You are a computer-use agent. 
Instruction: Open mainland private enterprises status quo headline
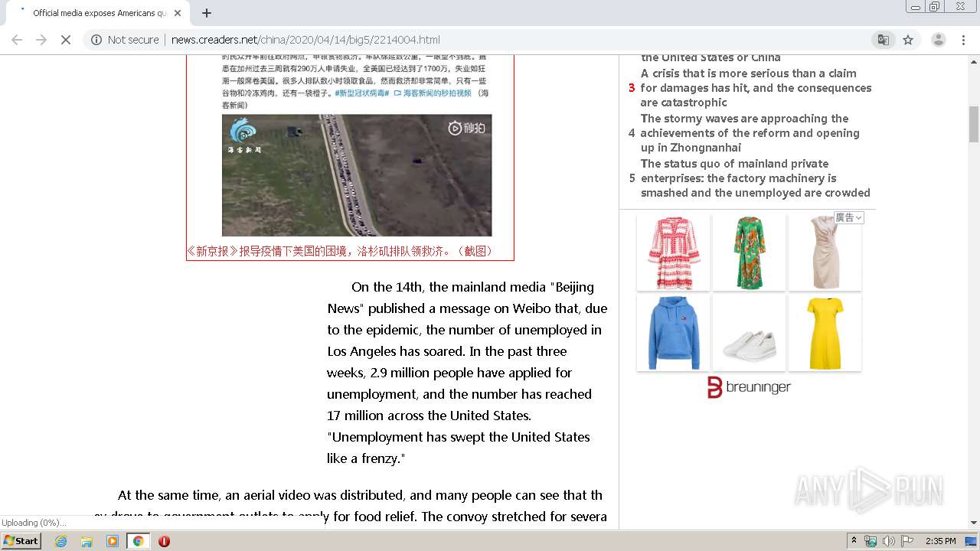coord(755,178)
